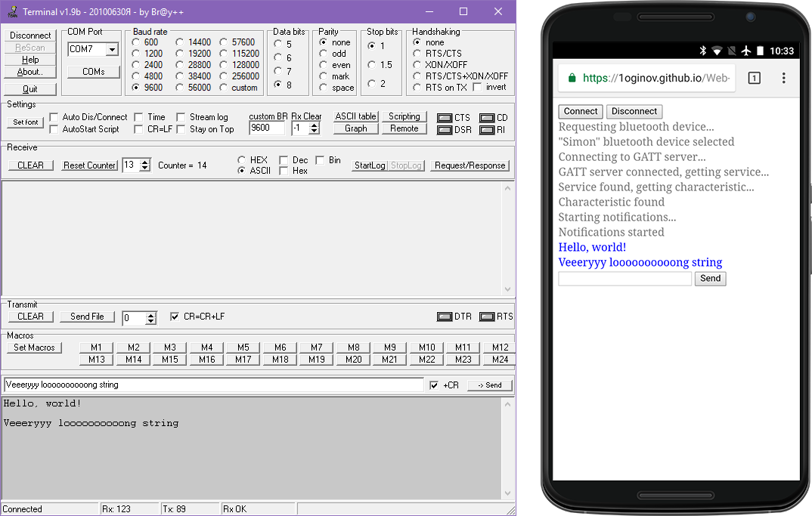This screenshot has height=516, width=812.
Task: Enable the Dec receive checkbox
Action: point(284,160)
